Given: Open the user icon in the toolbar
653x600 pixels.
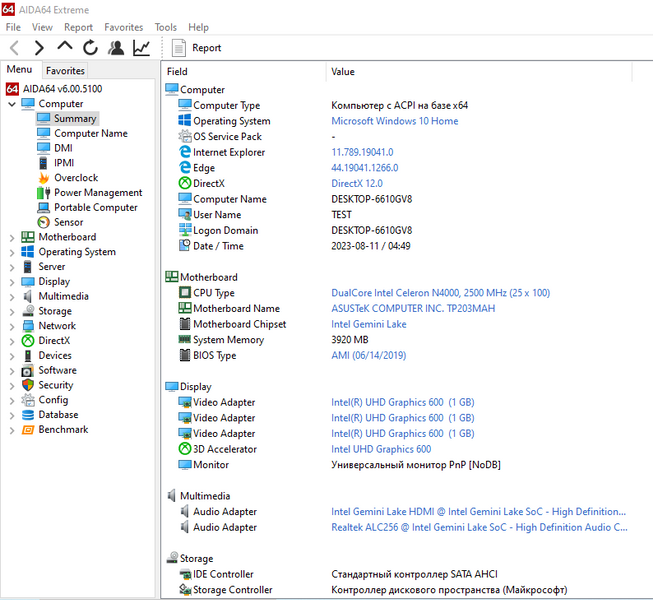Looking at the screenshot, I should (x=116, y=48).
